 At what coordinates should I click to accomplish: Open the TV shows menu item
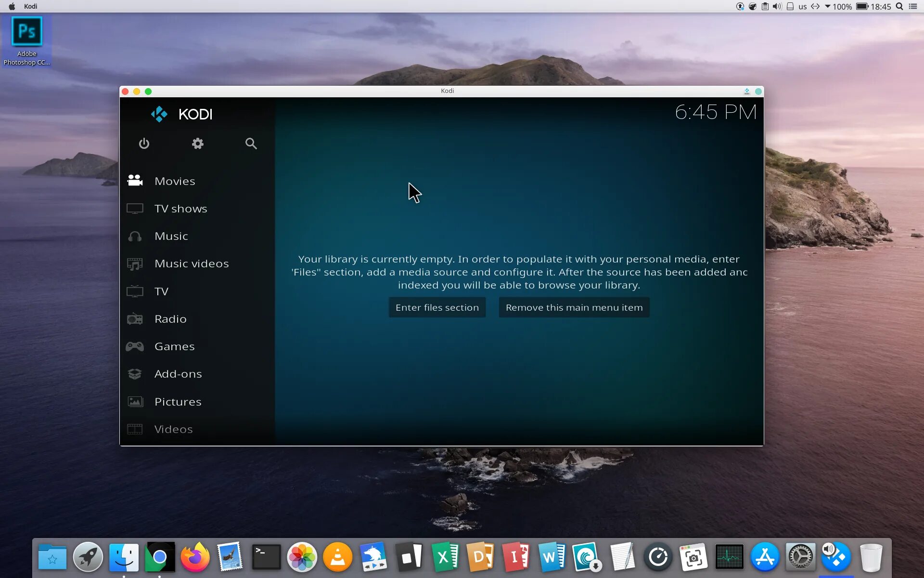[180, 209]
